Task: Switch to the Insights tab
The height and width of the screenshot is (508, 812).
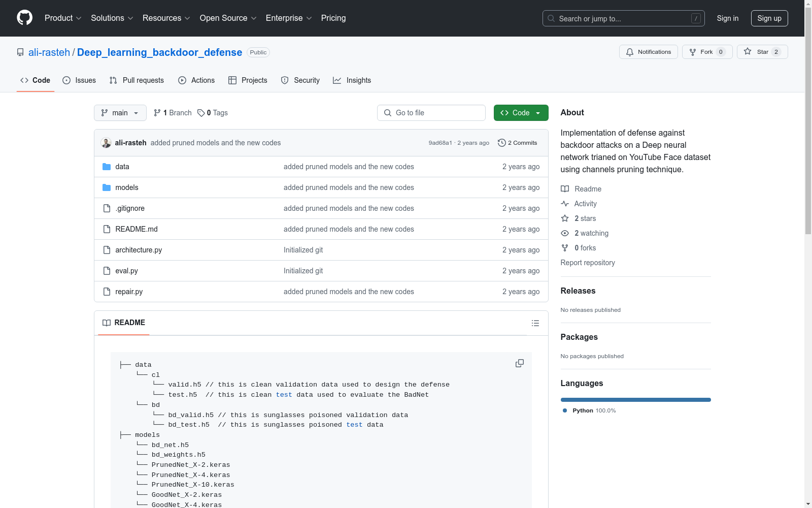Action: (352, 80)
